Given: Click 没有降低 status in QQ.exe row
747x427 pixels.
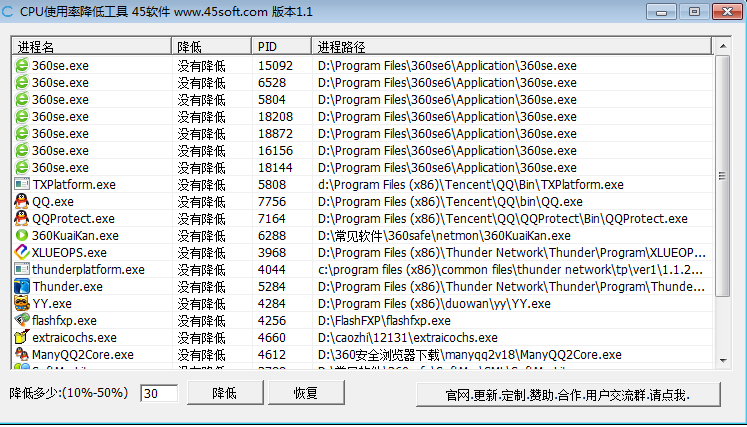Looking at the screenshot, I should click(202, 202).
